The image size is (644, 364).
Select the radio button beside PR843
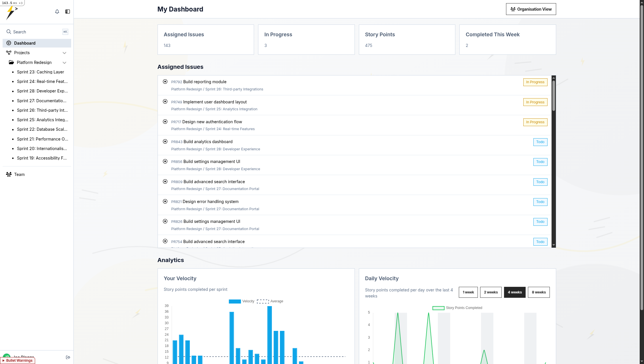point(165,141)
